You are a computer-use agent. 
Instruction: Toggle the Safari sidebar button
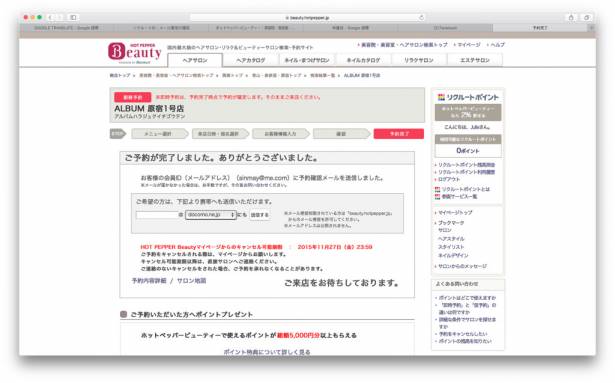pyautogui.click(x=73, y=17)
